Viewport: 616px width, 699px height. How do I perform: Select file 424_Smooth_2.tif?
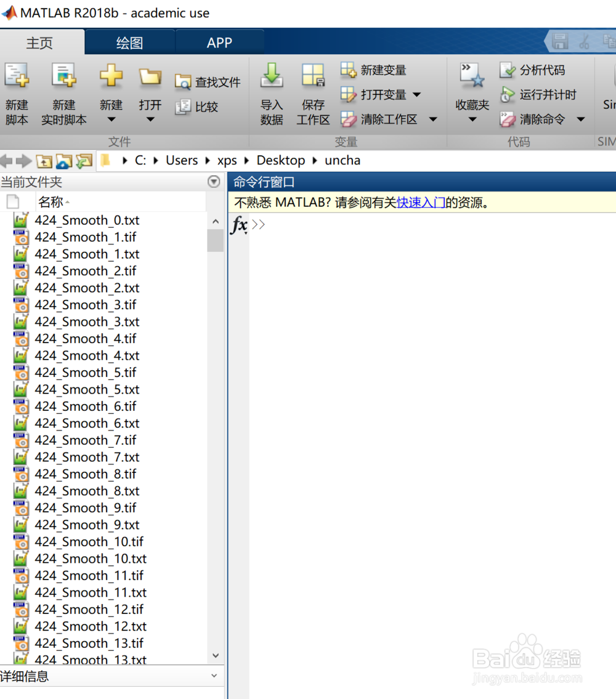[85, 271]
